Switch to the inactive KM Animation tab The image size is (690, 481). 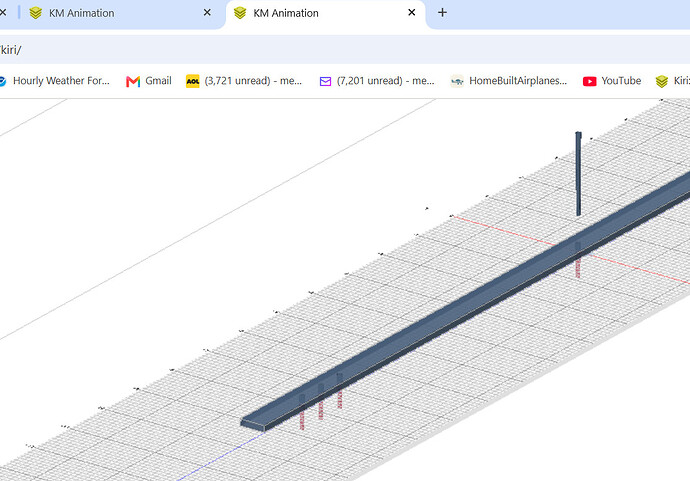click(119, 13)
